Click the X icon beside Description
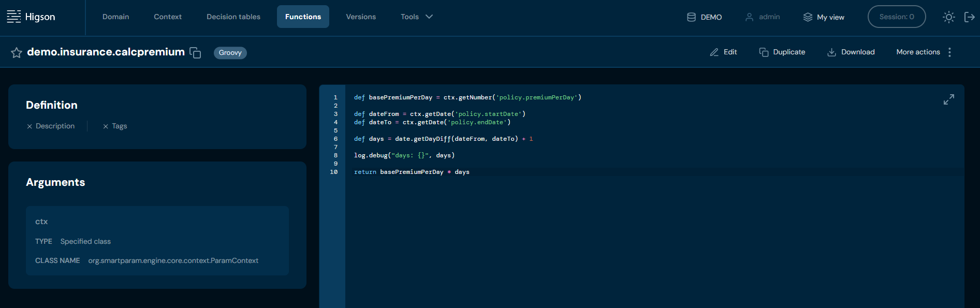 [x=30, y=126]
